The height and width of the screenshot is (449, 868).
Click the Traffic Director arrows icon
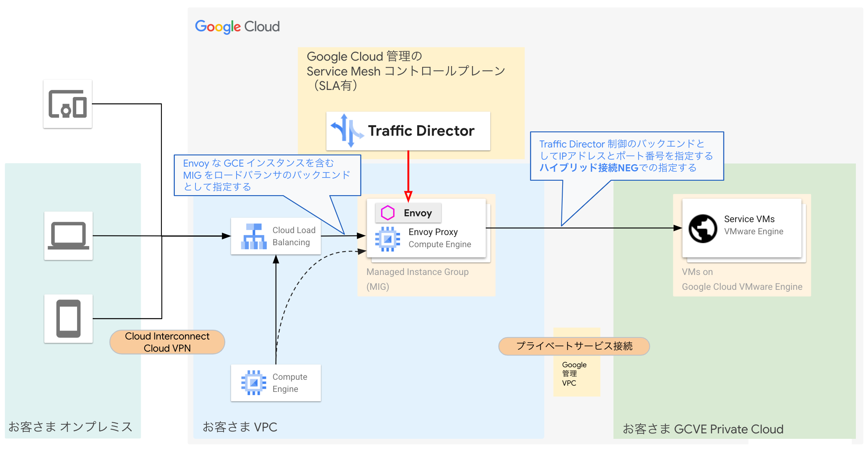[x=347, y=131]
